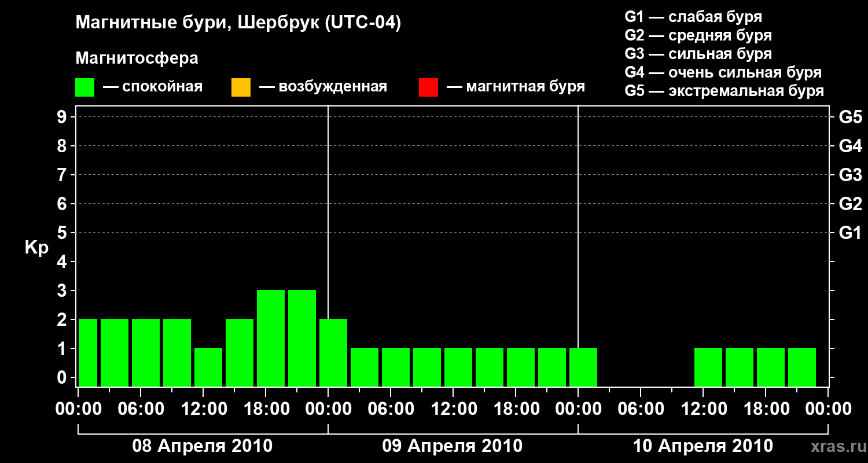Click the '08 Апреля 2010' date label
Image resolution: width=868 pixels, height=463 pixels.
tap(203, 446)
